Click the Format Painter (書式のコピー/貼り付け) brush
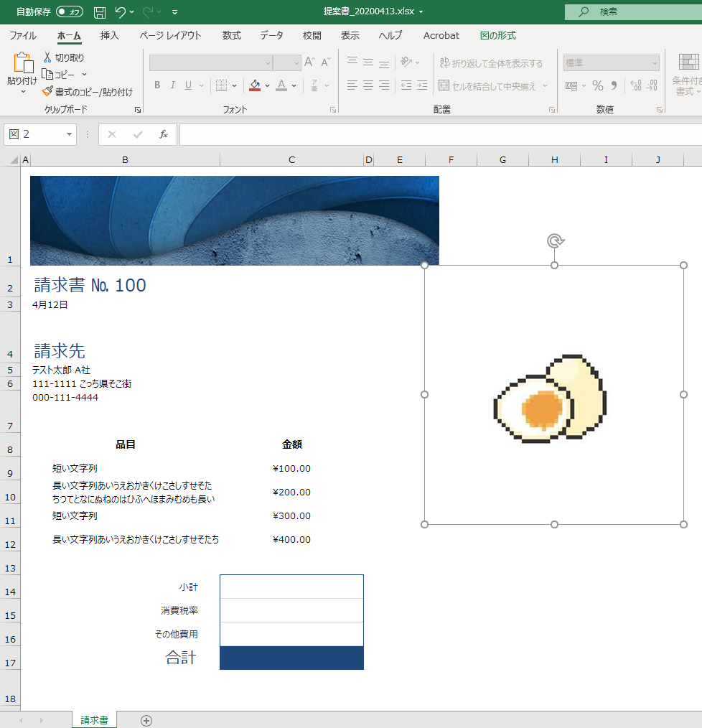This screenshot has width=702, height=728. (47, 91)
